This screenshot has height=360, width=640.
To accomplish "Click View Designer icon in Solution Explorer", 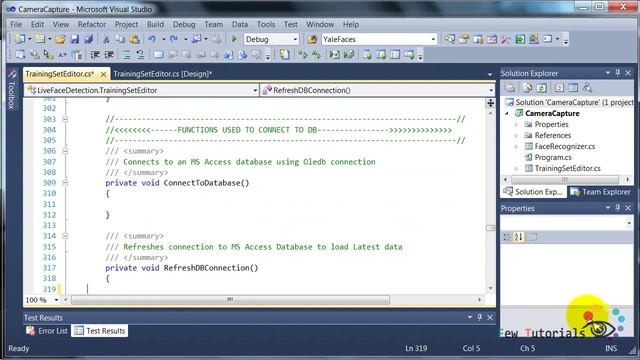I will pyautogui.click(x=573, y=87).
